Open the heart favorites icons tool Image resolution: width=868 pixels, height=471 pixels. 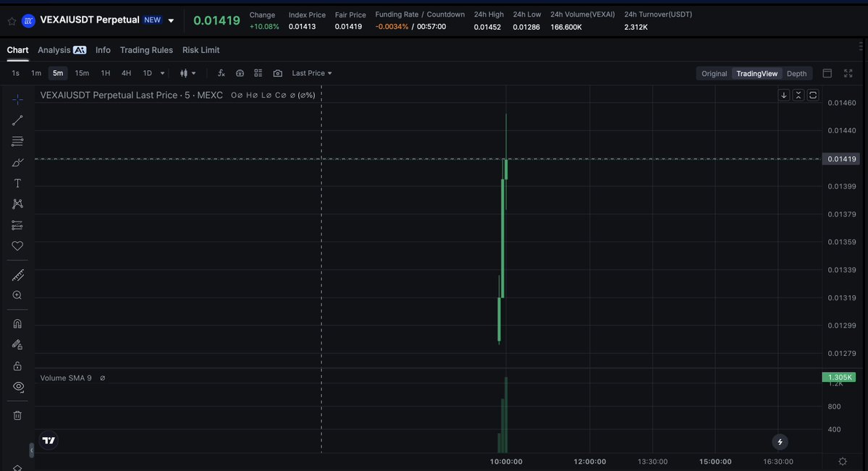pyautogui.click(x=17, y=246)
